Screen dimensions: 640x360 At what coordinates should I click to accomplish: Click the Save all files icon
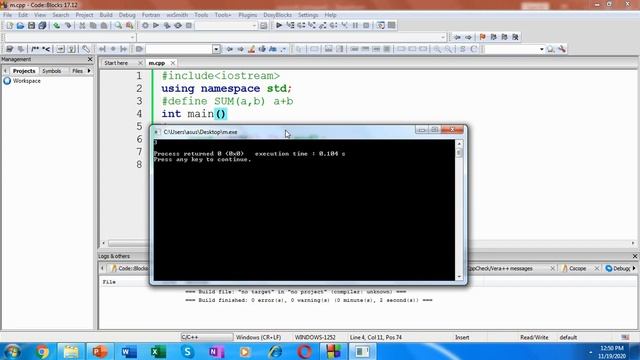(x=42, y=26)
